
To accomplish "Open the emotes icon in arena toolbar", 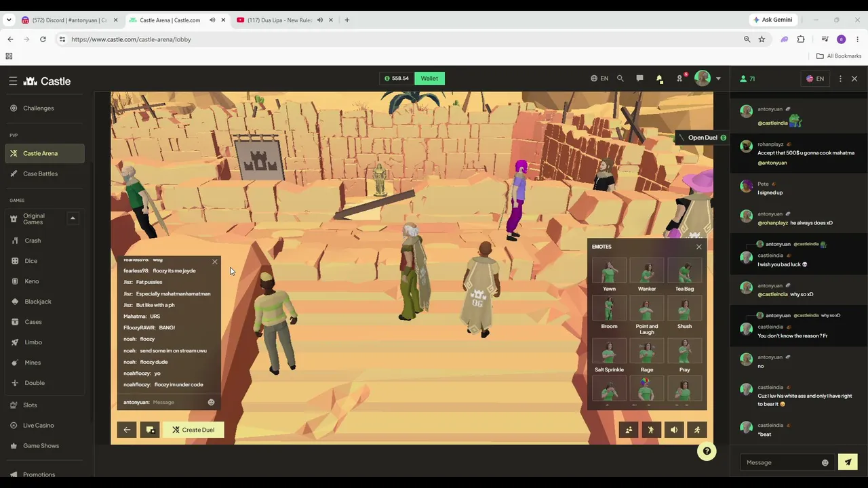I will (x=651, y=430).
